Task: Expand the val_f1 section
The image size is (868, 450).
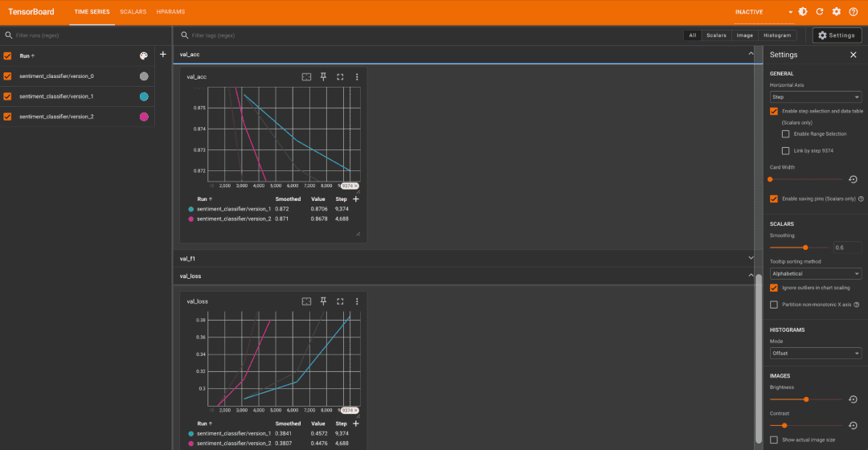Action: click(751, 258)
